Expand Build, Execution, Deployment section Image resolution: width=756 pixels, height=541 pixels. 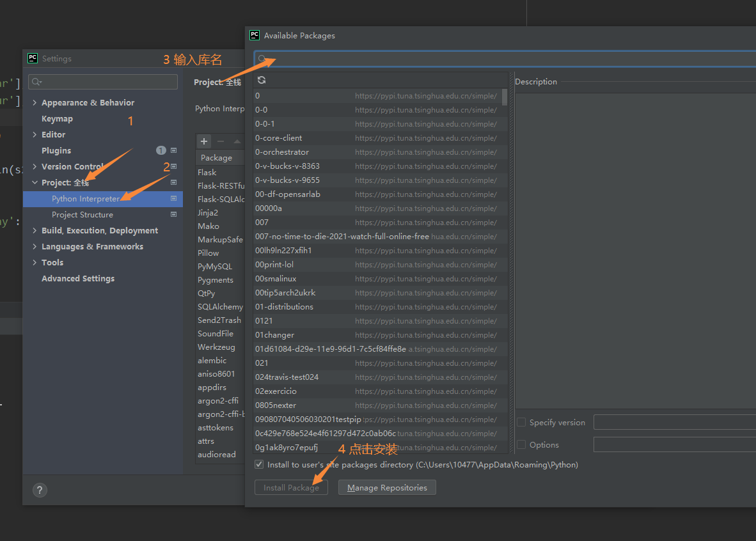point(35,230)
